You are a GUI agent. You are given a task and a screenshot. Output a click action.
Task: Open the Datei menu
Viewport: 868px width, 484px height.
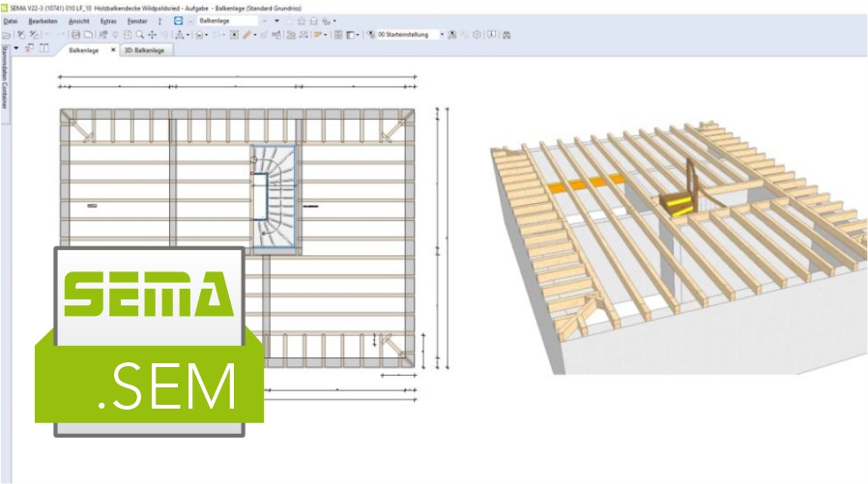pyautogui.click(x=11, y=19)
